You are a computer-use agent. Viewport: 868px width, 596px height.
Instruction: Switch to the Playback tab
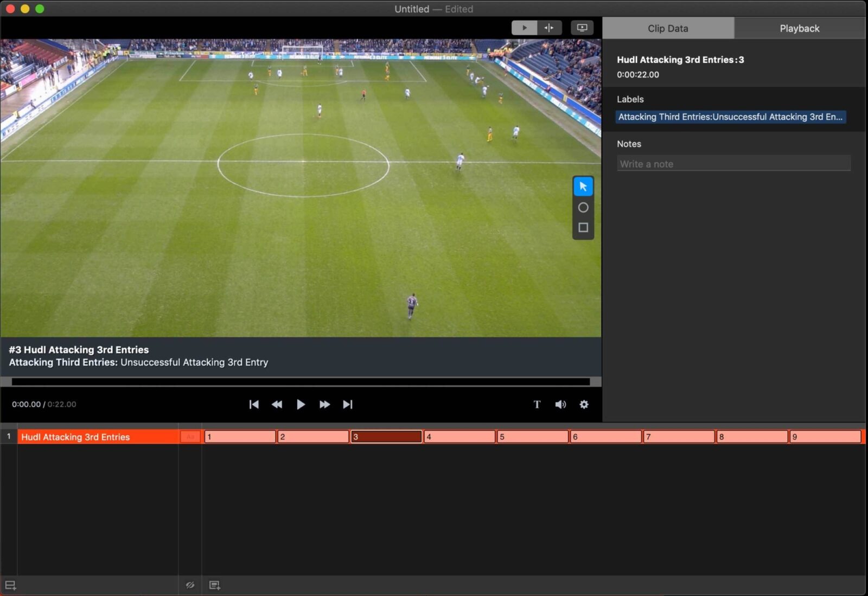click(799, 28)
